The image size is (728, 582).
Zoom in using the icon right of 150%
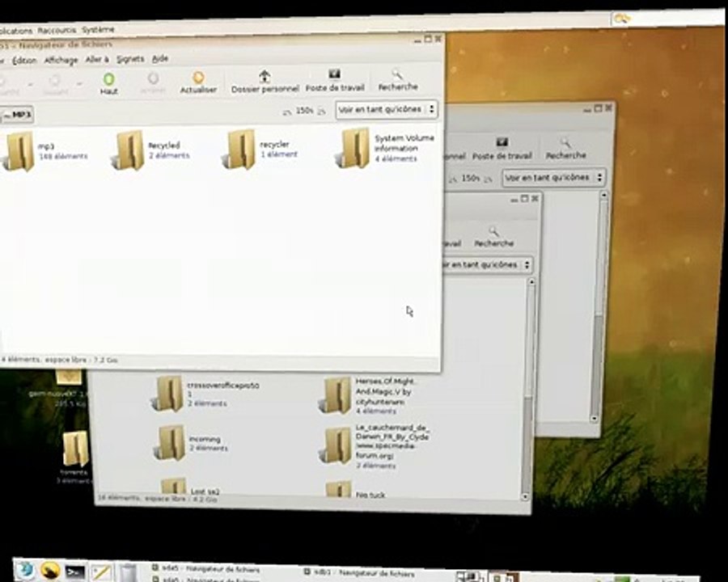[x=321, y=111]
